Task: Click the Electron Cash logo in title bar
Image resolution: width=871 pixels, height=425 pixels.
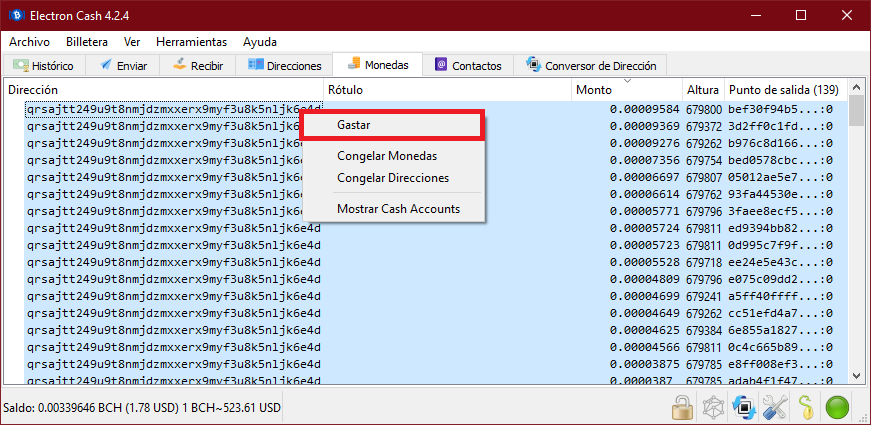Action: [x=17, y=15]
